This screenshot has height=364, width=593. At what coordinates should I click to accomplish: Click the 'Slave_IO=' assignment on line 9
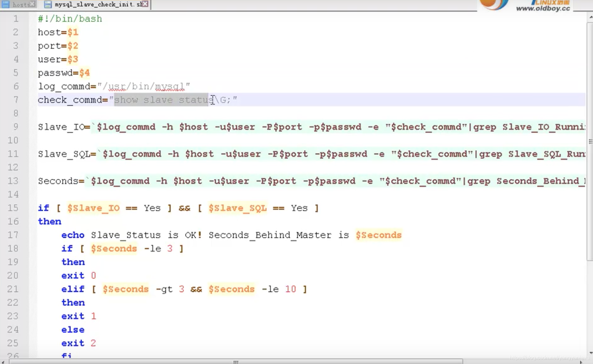click(x=64, y=127)
